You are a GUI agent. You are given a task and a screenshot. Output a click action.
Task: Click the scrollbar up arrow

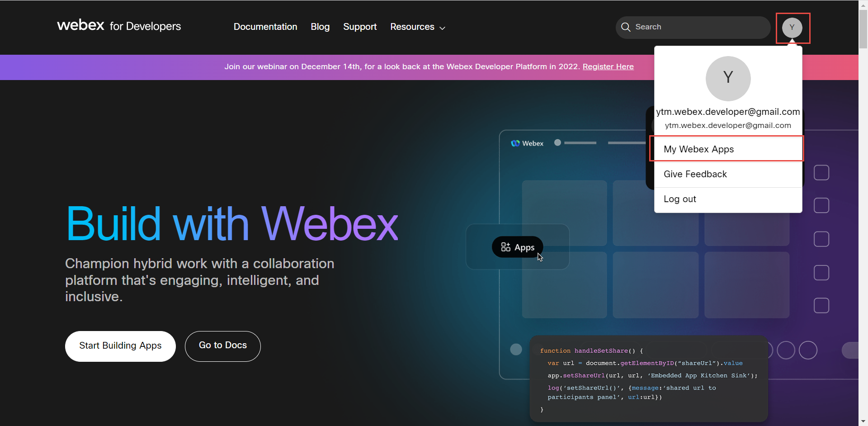pos(863,5)
